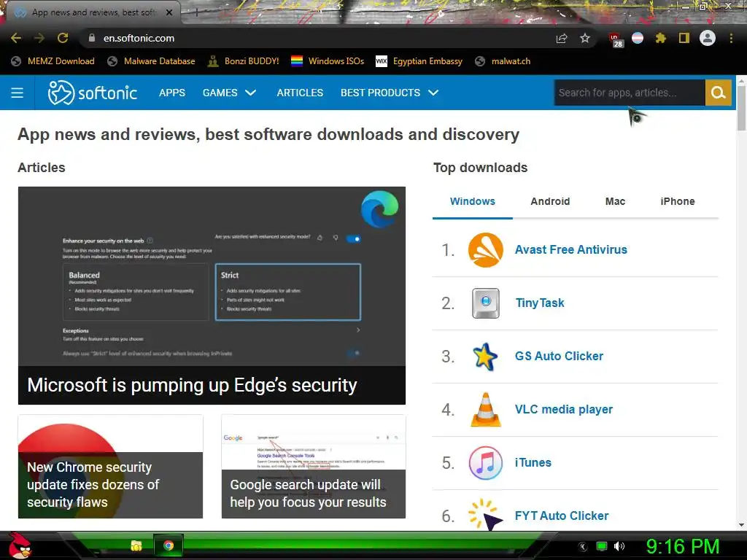Click the 9:16 PM clock
Image resolution: width=747 pixels, height=560 pixels.
[x=683, y=546]
